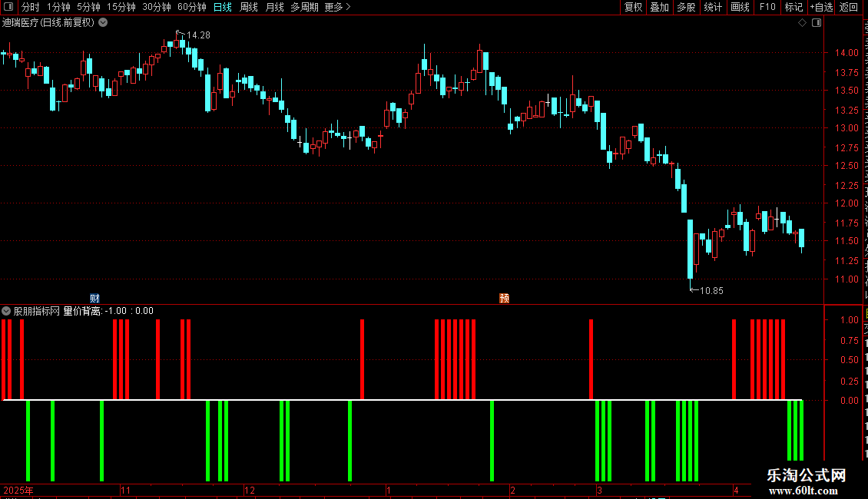Expand dropdown next to 迪瑞医疗 title

103,23
